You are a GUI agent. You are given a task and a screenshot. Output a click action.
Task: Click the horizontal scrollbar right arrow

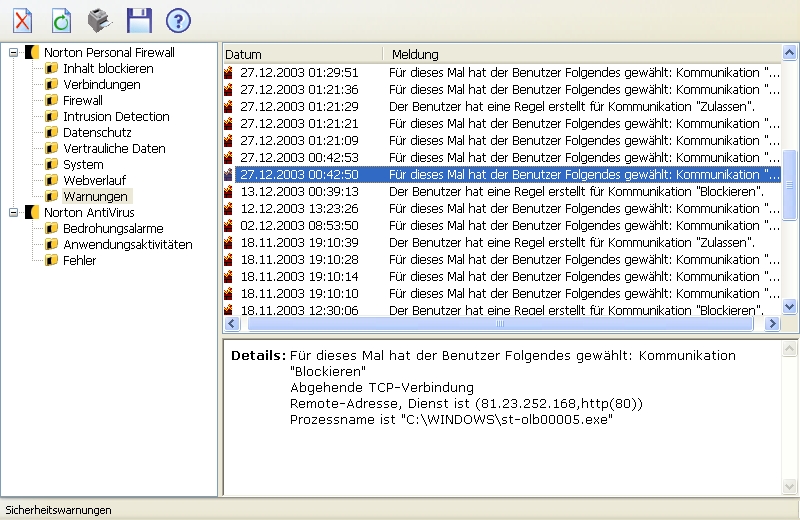pos(771,324)
